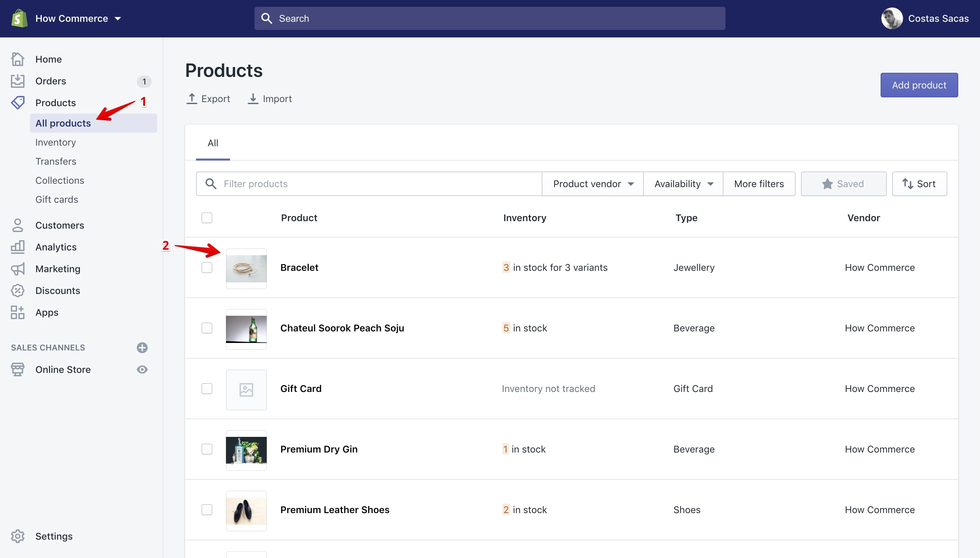Click the Export upload arrow icon
The width and height of the screenshot is (980, 558).
point(192,98)
